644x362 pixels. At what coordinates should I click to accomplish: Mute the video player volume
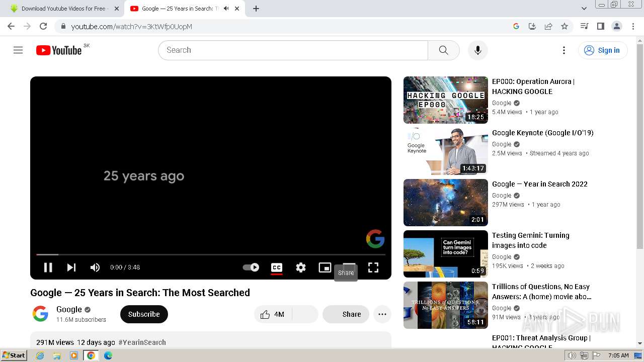pyautogui.click(x=95, y=267)
